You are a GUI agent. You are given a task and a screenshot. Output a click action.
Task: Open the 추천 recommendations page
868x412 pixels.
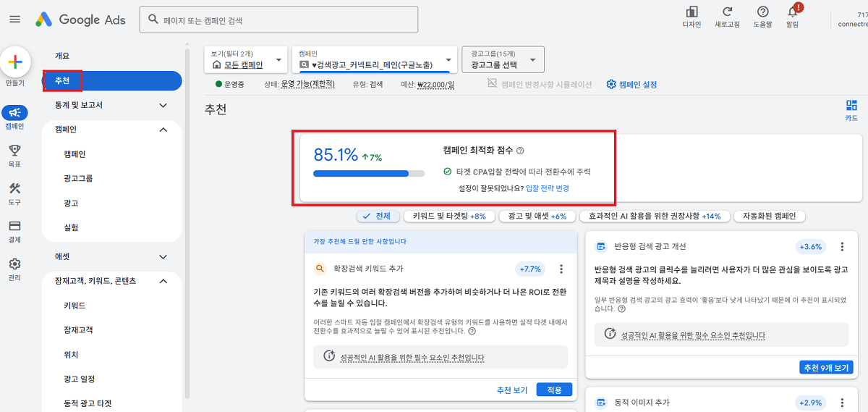click(111, 80)
